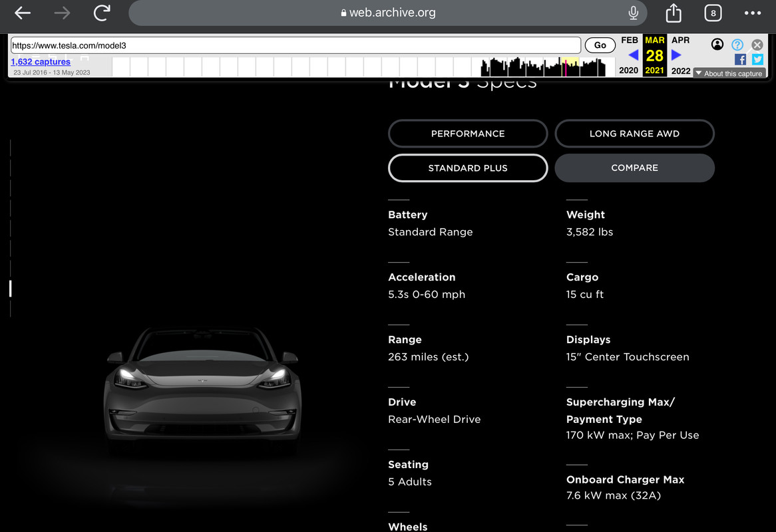Click the 'Rear-Wheel Drive' value
This screenshot has width=776, height=532.
[434, 419]
